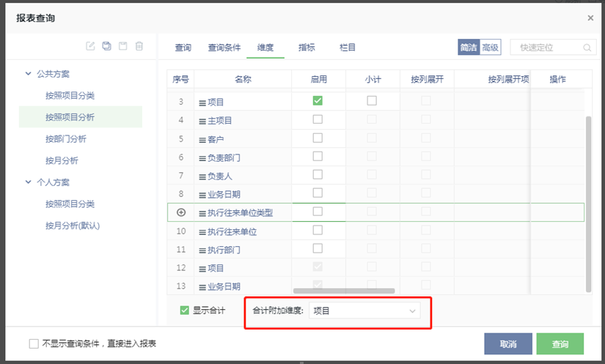Click the 序号 column header

180,79
